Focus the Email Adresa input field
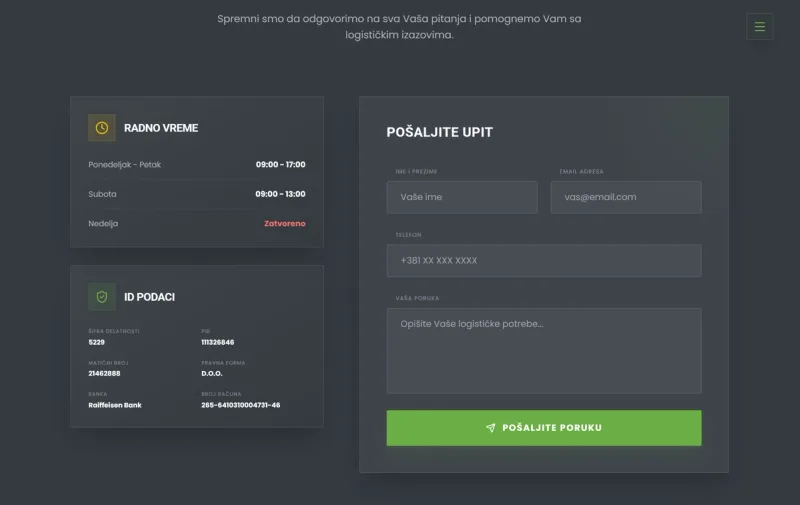Screen dimensions: 800x505 [626, 197]
